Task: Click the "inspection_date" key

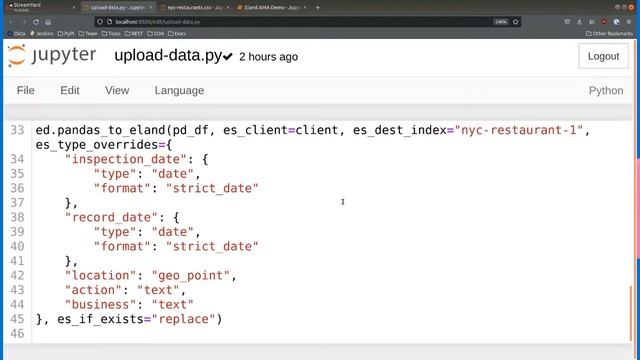Action: click(126, 159)
